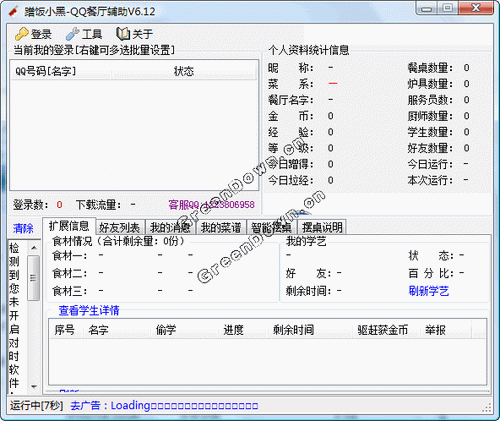The image size is (500, 421).
Task: Click the 百分比 label
Action: point(431,273)
